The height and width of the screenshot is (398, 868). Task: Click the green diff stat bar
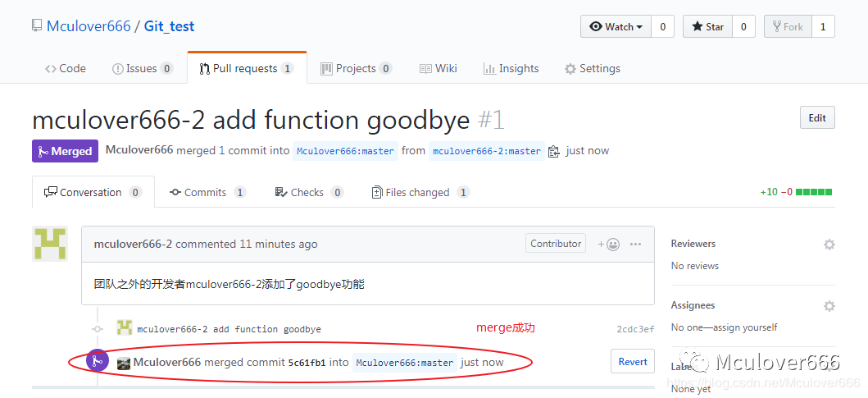tap(814, 192)
